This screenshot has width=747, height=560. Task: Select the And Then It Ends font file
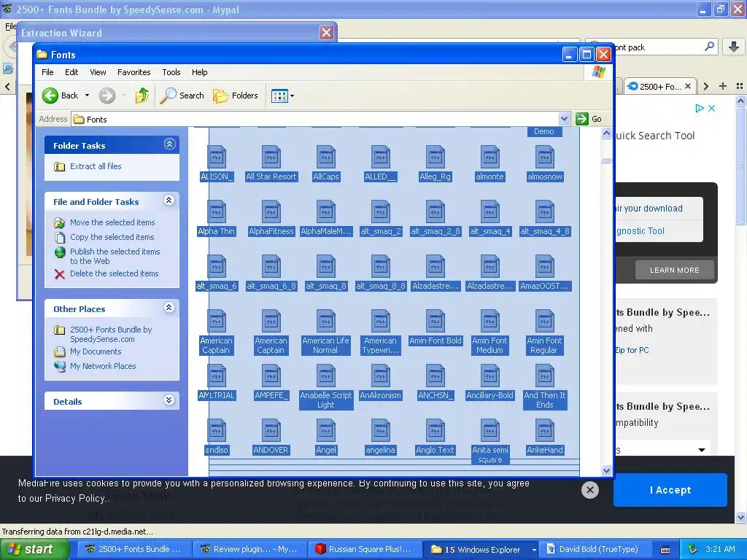(x=544, y=387)
